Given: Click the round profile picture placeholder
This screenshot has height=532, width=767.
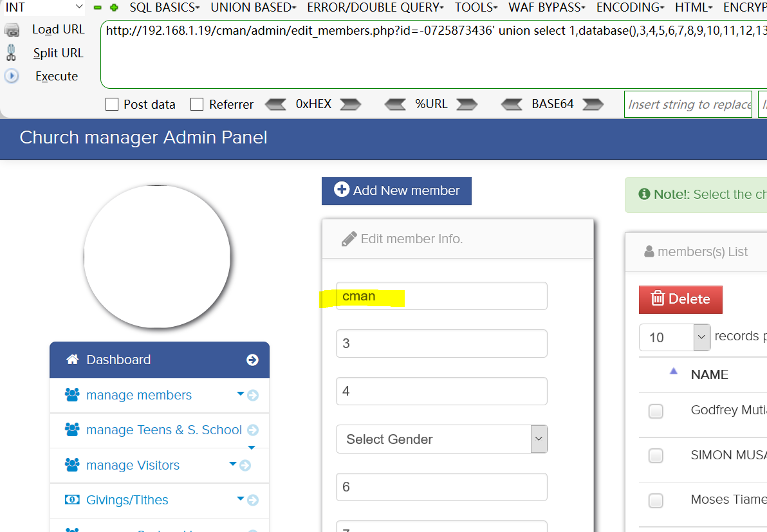Looking at the screenshot, I should 157,257.
